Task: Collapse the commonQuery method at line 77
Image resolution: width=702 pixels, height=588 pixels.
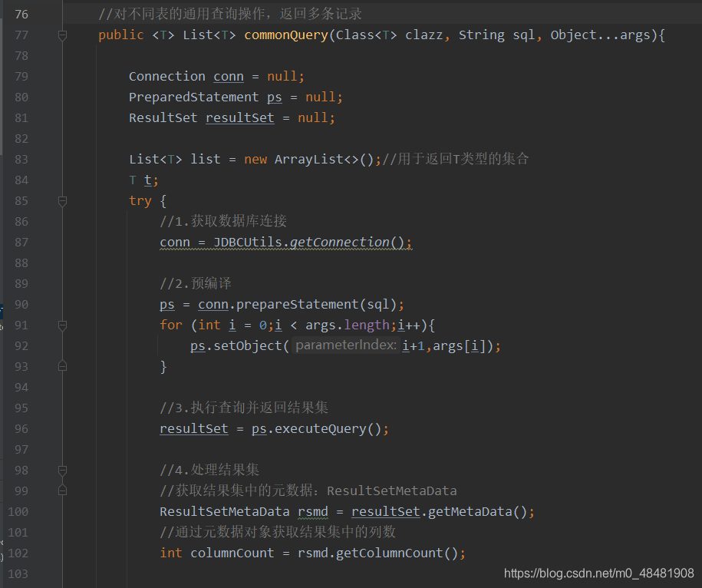Action: pyautogui.click(x=63, y=35)
